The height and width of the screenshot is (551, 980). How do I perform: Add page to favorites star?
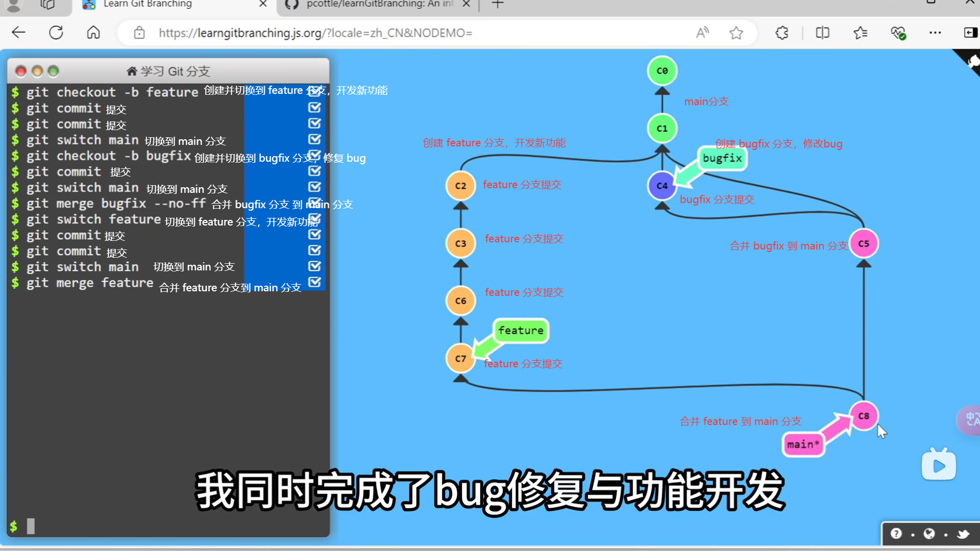coord(736,33)
